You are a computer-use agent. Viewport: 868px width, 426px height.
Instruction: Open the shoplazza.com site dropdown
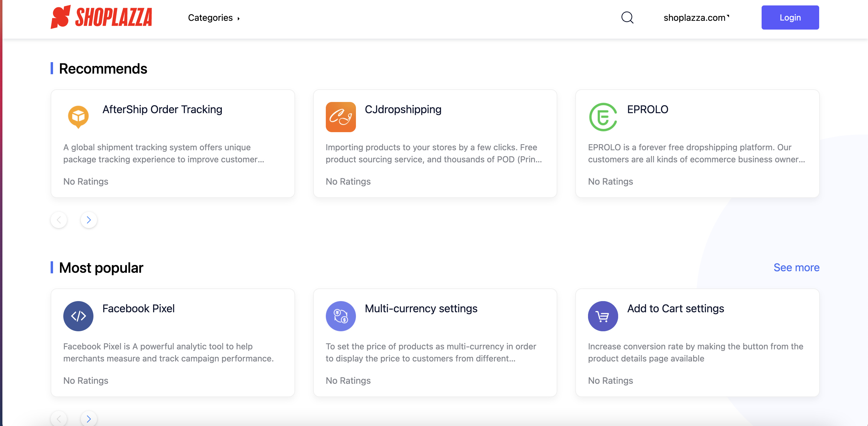coord(696,17)
